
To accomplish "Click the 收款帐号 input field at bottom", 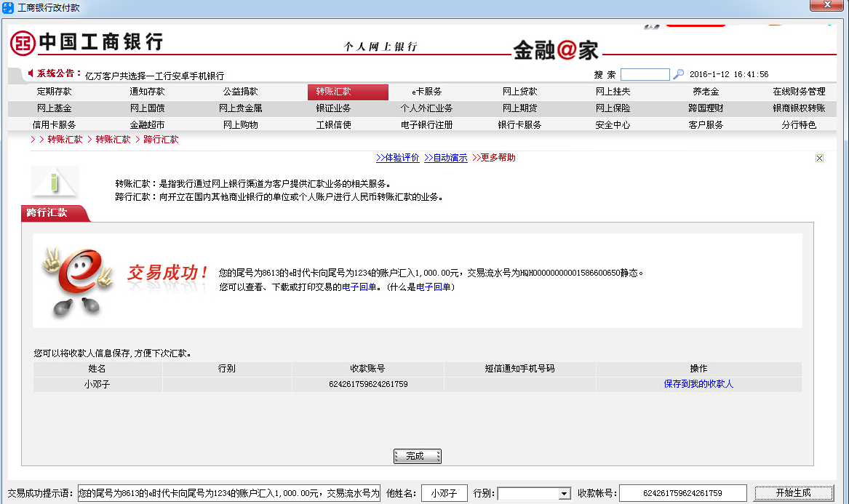I will 683,493.
